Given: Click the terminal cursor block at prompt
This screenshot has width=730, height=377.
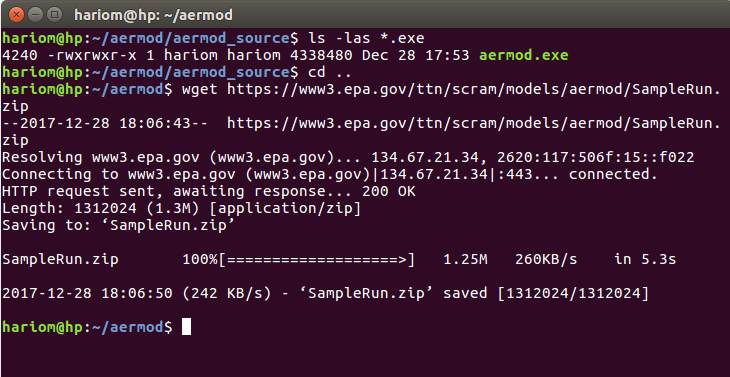Looking at the screenshot, I should (186, 327).
